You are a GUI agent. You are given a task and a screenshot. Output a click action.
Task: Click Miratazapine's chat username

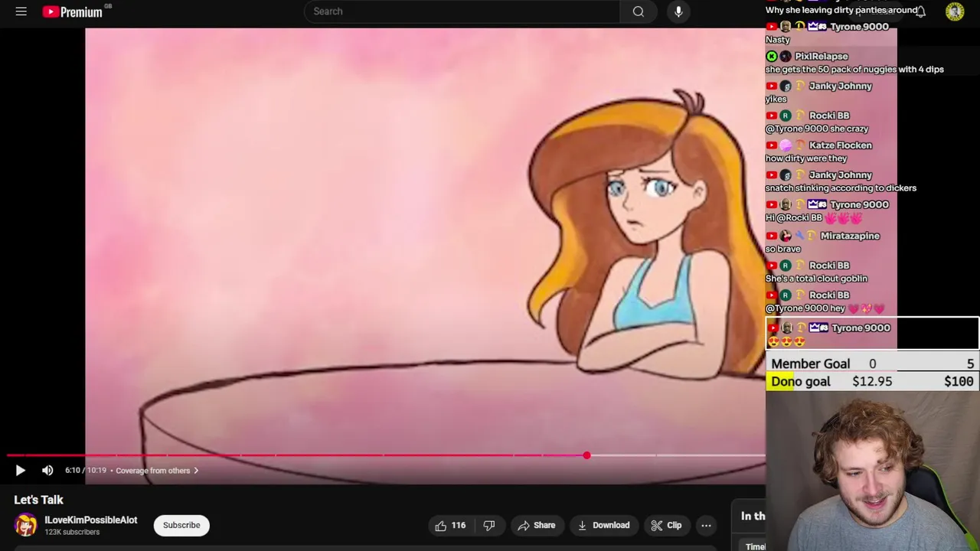tap(850, 236)
